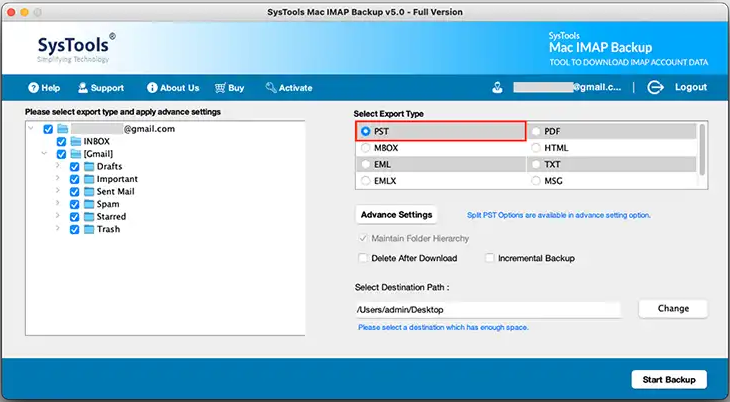Click the Help question mark icon
This screenshot has height=402, width=730.
click(x=33, y=88)
